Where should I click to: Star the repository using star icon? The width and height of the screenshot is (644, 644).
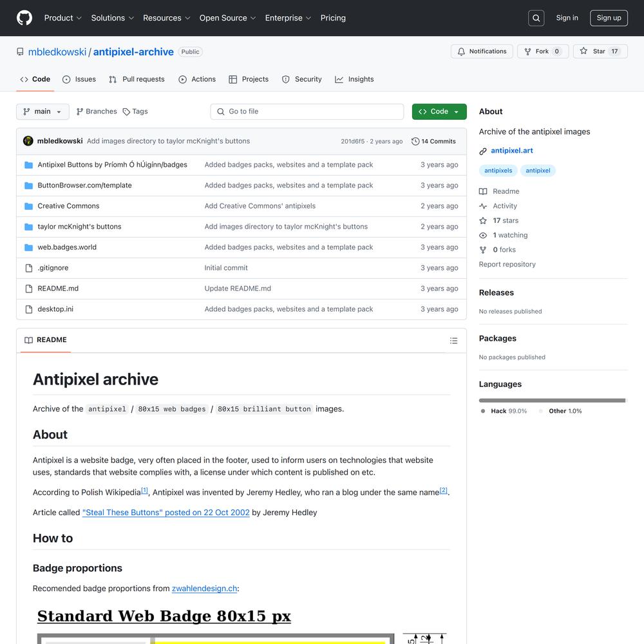583,51
